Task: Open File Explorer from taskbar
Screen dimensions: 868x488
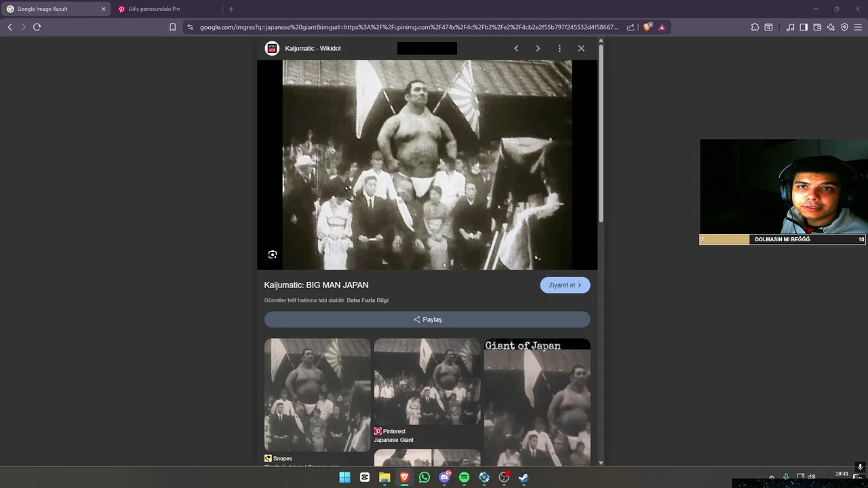Action: click(x=384, y=477)
